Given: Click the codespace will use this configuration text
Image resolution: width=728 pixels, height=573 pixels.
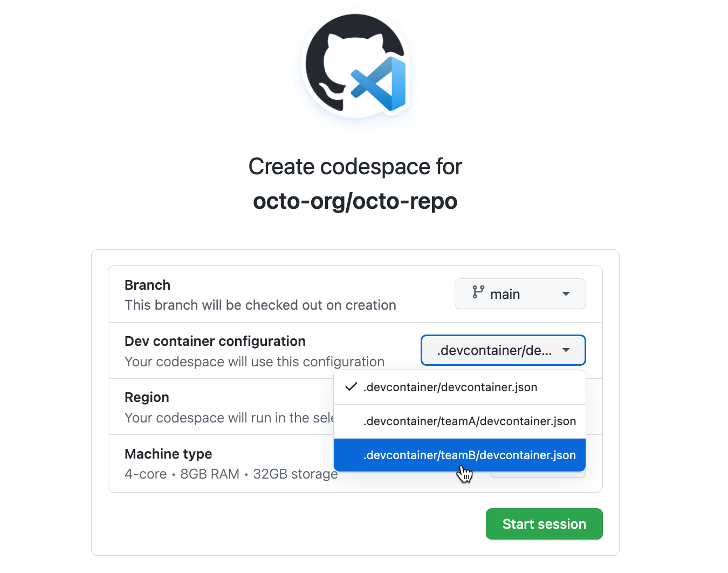Looking at the screenshot, I should pyautogui.click(x=255, y=361).
